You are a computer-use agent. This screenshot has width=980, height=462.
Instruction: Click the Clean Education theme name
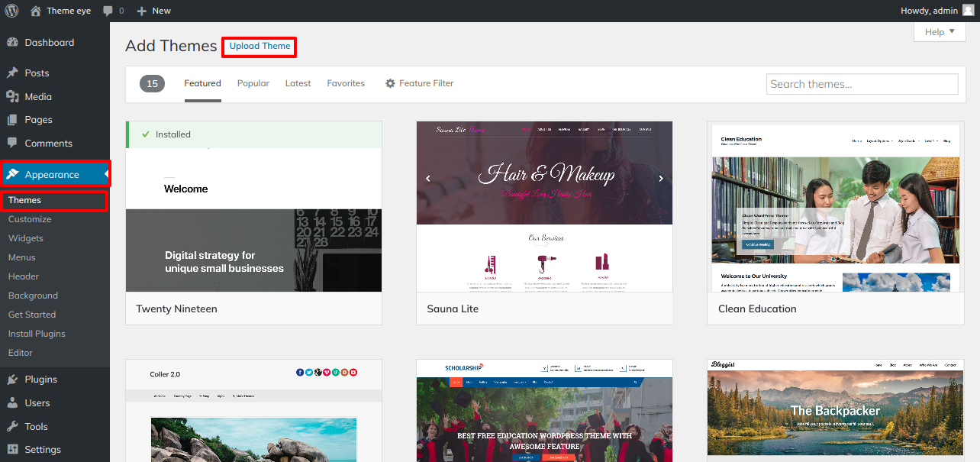757,309
